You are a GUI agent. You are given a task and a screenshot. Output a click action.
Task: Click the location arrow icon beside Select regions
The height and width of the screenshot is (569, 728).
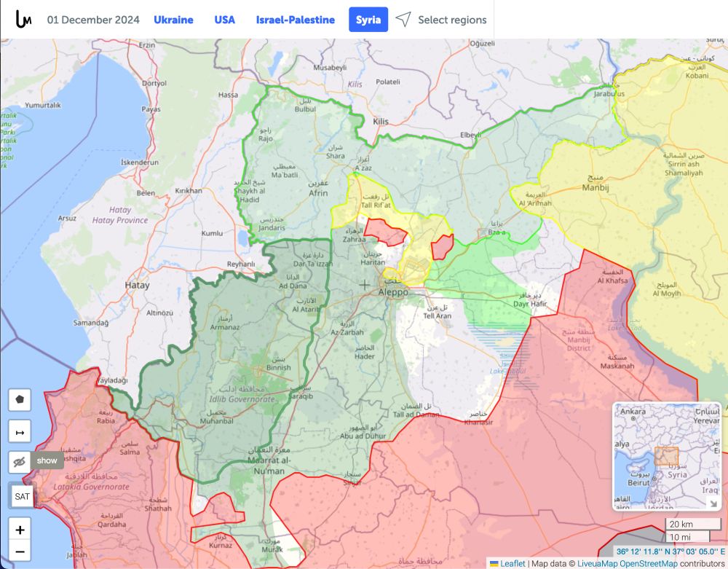(403, 20)
